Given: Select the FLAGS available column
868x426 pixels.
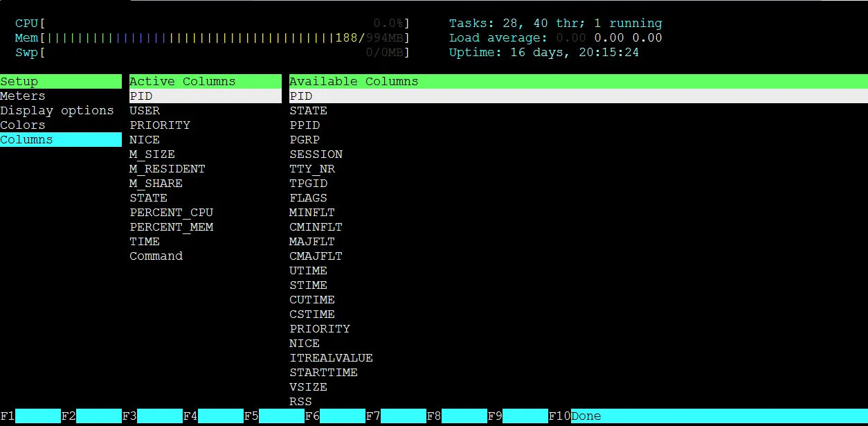Looking at the screenshot, I should (x=308, y=197).
